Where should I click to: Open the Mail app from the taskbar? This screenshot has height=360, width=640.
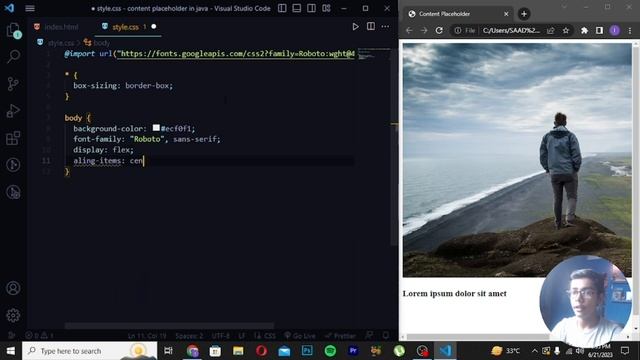click(x=284, y=351)
